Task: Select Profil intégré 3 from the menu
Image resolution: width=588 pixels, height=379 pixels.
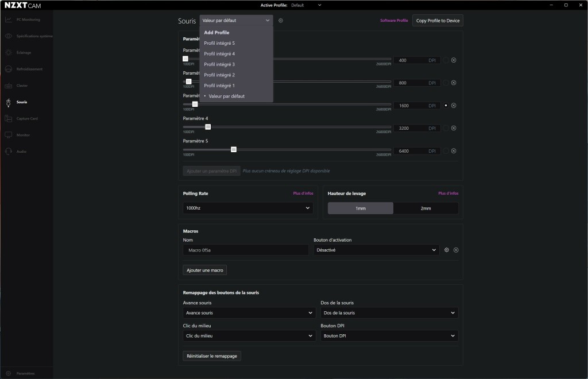Action: 218,64
